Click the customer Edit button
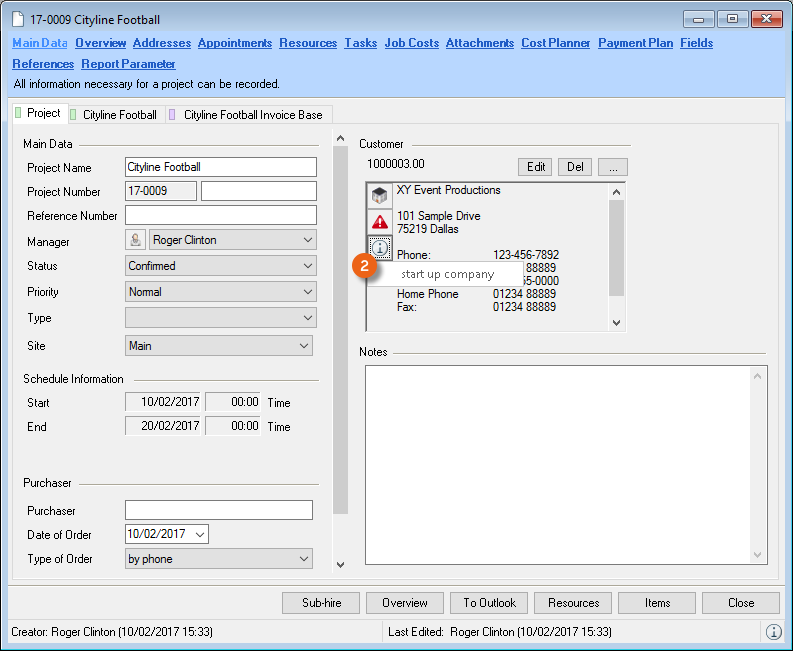 (x=536, y=167)
